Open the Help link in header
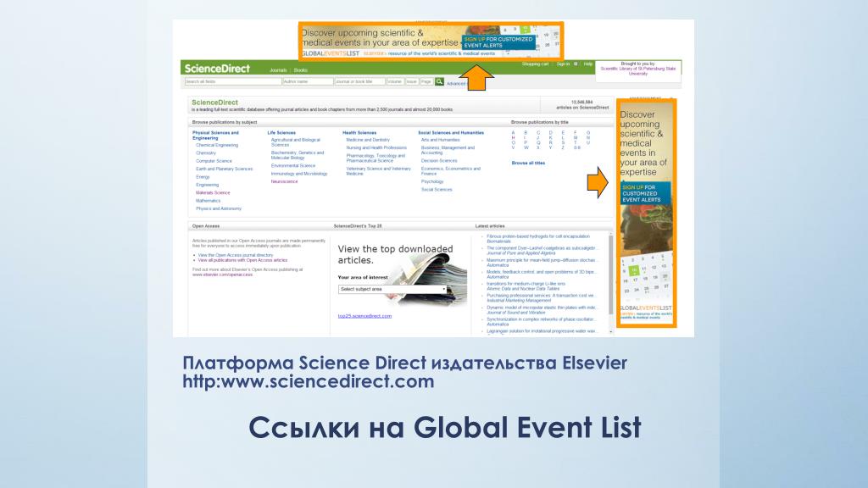Screen dimensions: 868x488 pyautogui.click(x=588, y=64)
